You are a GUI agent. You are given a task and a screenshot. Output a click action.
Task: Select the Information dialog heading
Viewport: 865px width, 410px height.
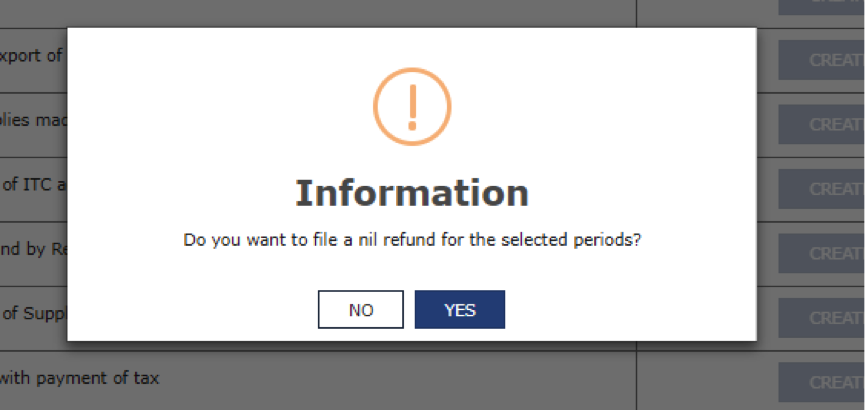pos(412,193)
